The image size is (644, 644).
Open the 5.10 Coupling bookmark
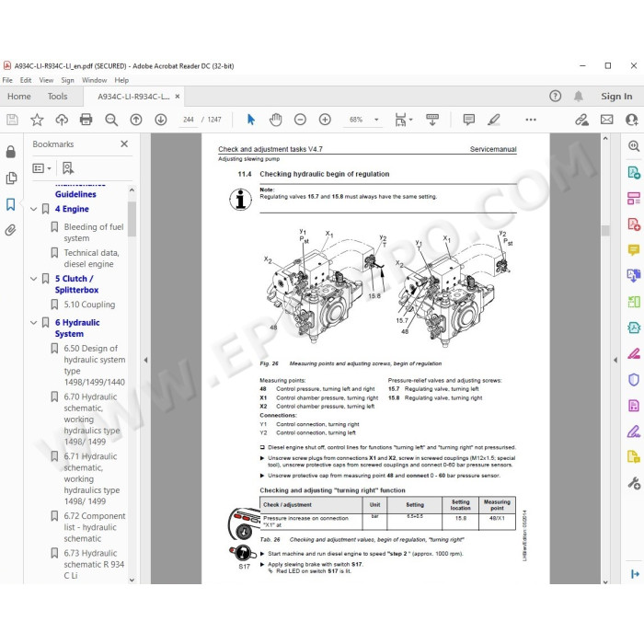coord(89,305)
